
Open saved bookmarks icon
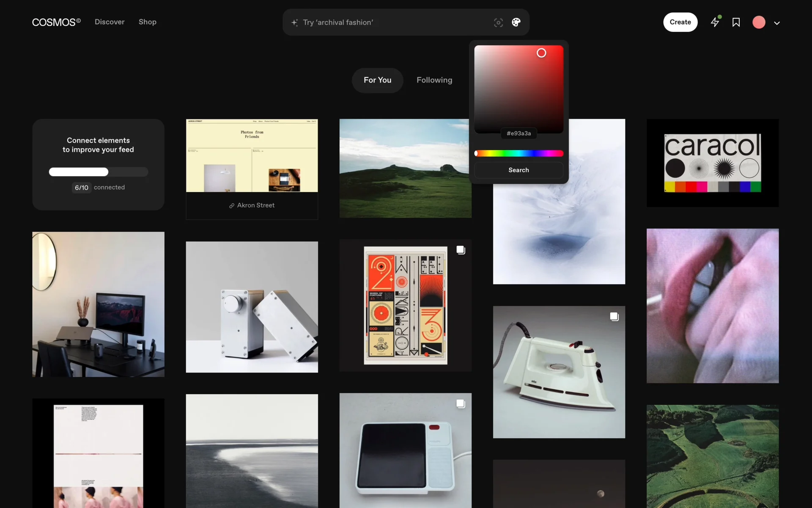point(736,22)
